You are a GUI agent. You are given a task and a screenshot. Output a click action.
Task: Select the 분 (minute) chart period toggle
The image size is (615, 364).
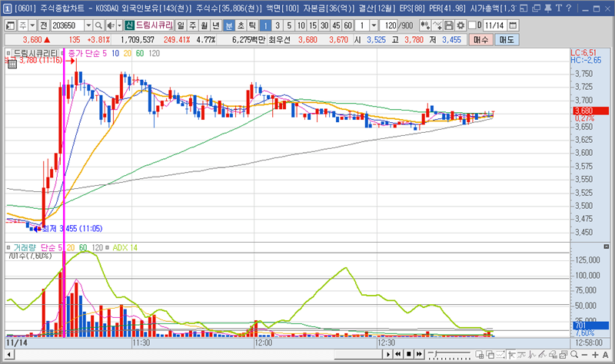(x=229, y=25)
